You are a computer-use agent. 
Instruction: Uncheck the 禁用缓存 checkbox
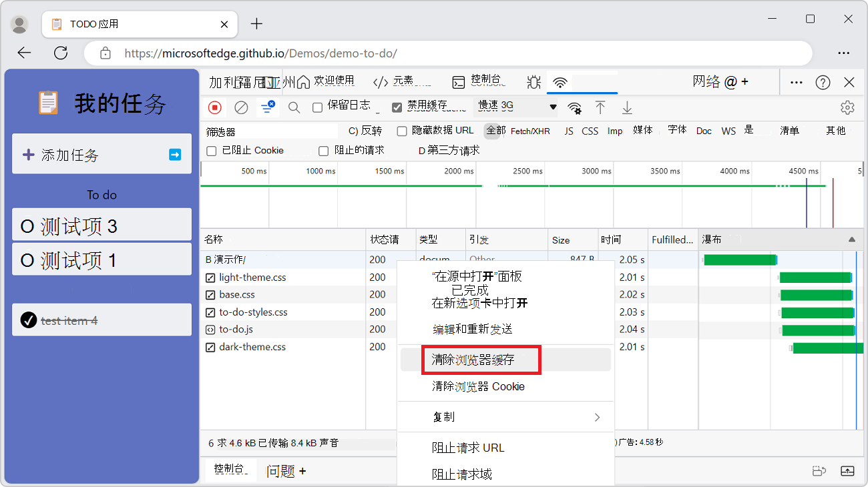(397, 105)
